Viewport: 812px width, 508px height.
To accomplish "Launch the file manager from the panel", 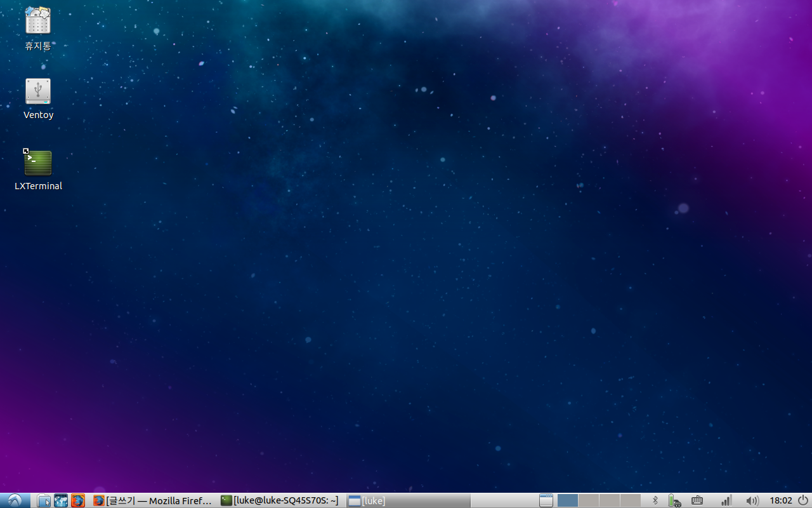I will point(44,500).
